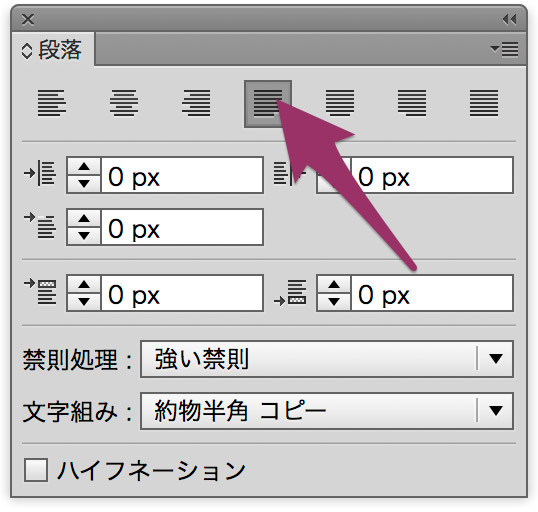Select the right align paragraph icon
The width and height of the screenshot is (538, 512).
[x=196, y=103]
